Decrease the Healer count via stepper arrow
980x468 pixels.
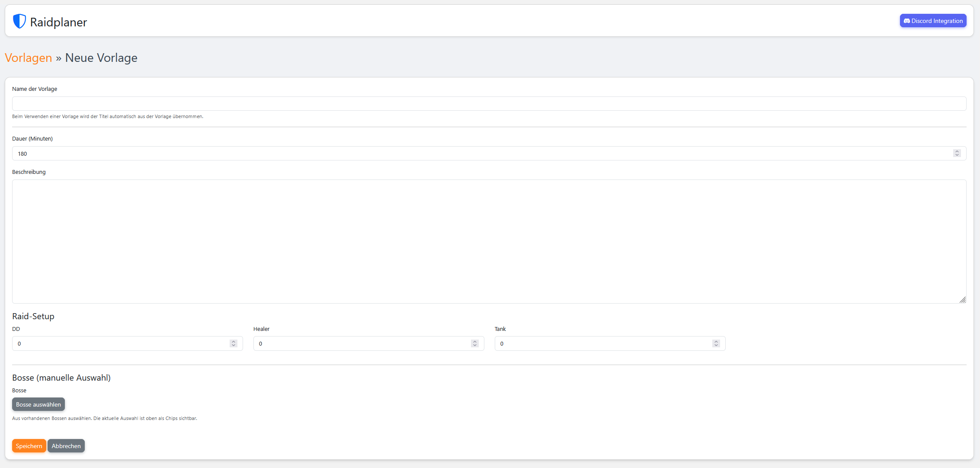pyautogui.click(x=475, y=345)
